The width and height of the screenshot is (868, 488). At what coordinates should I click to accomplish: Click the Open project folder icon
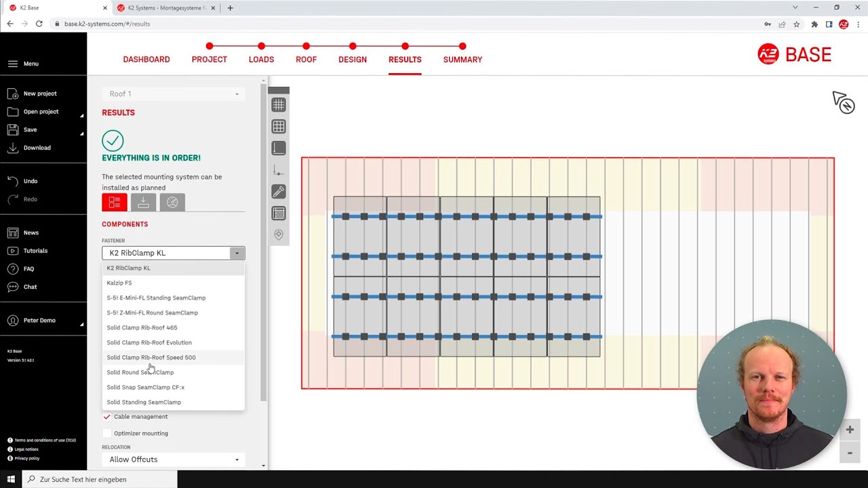click(x=13, y=111)
